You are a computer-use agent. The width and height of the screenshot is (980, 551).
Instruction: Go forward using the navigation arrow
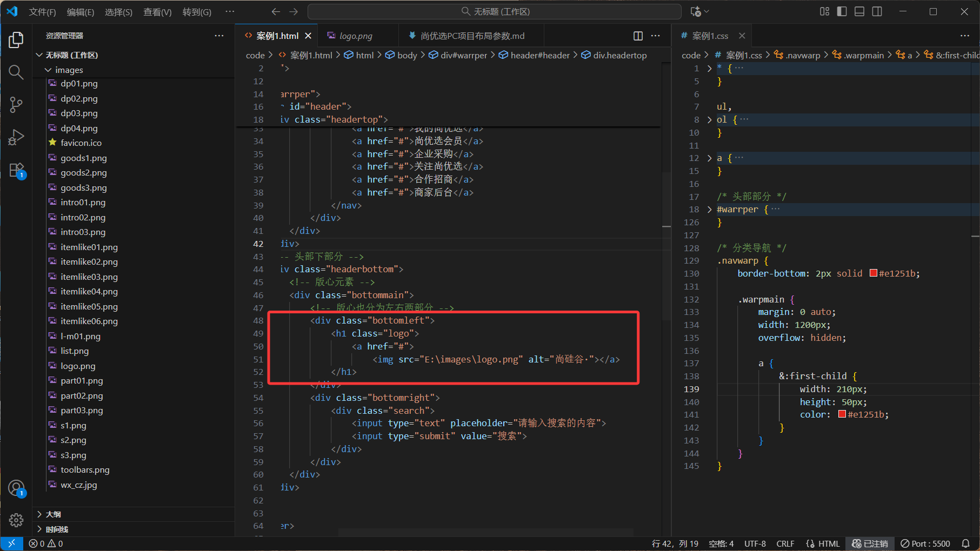tap(294, 11)
